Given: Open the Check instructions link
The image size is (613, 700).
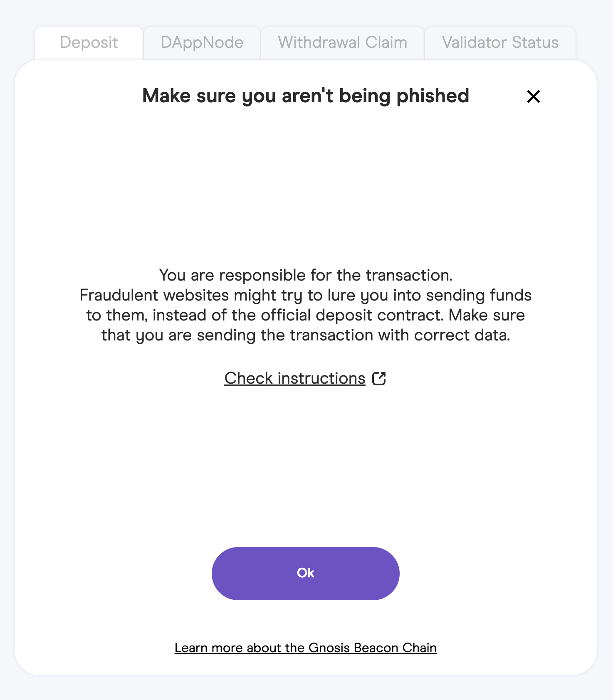Looking at the screenshot, I should [x=295, y=379].
